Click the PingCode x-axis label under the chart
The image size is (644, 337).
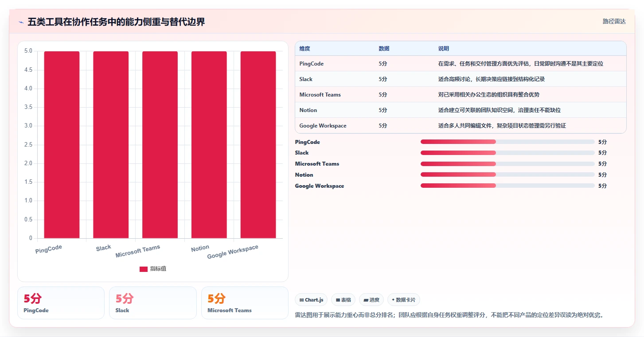tap(49, 249)
